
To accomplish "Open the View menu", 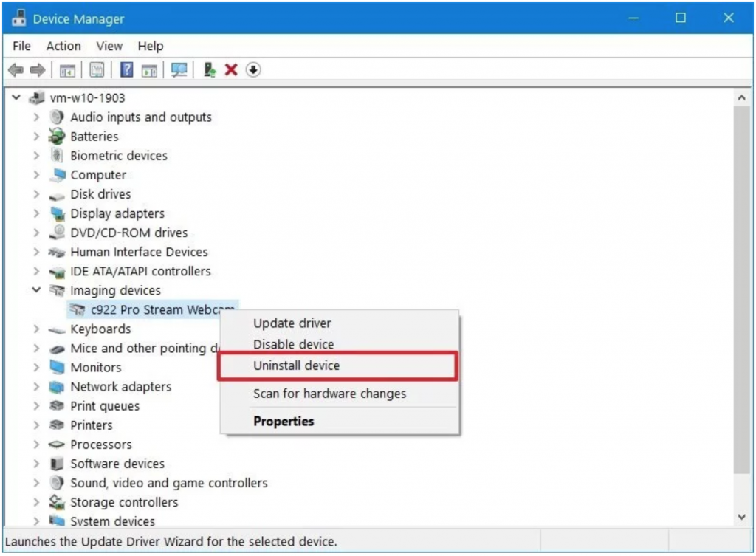I will click(x=109, y=46).
